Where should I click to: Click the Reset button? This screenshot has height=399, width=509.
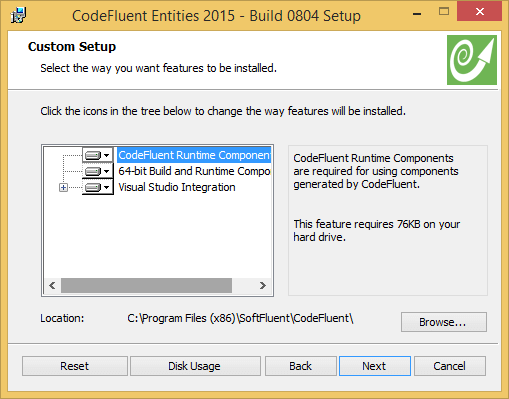coord(75,366)
